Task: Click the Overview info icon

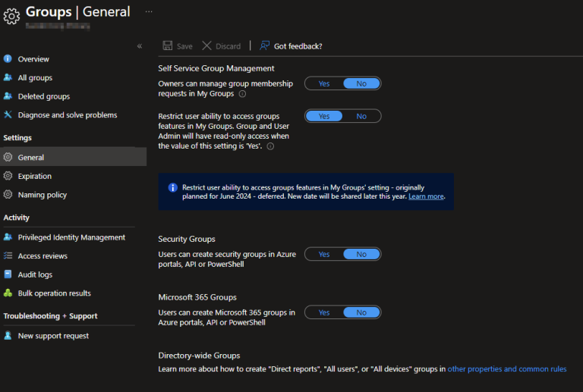Action: click(8, 58)
